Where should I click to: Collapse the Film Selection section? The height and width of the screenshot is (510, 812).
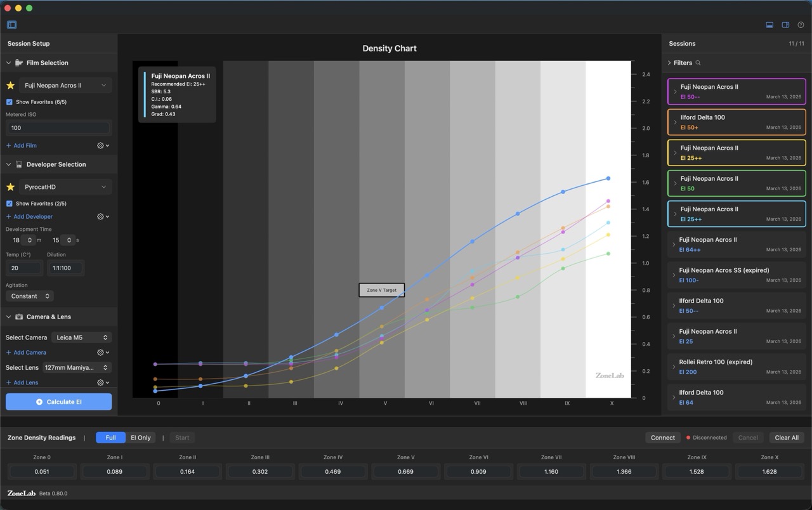pos(8,63)
